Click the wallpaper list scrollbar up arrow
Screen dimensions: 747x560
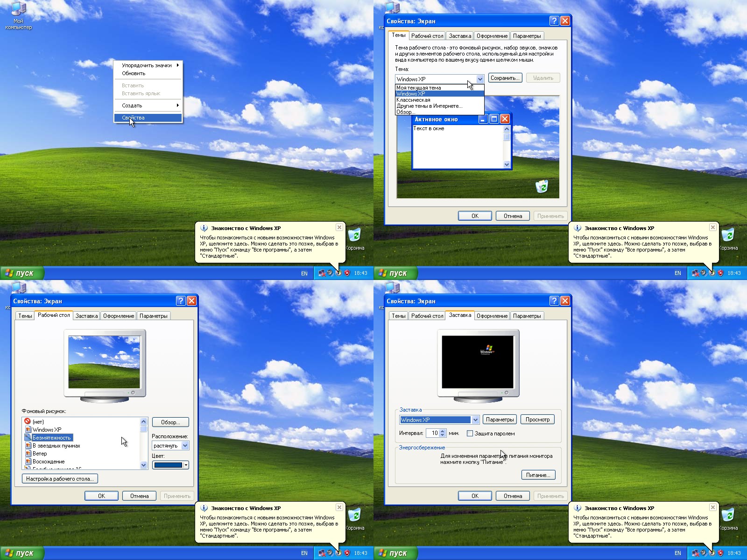[x=143, y=421]
